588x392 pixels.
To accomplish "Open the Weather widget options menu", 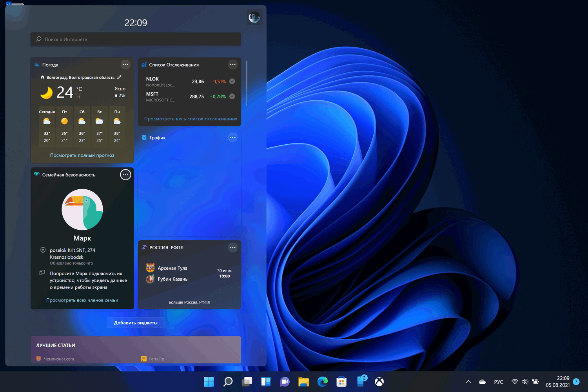I will tap(125, 65).
